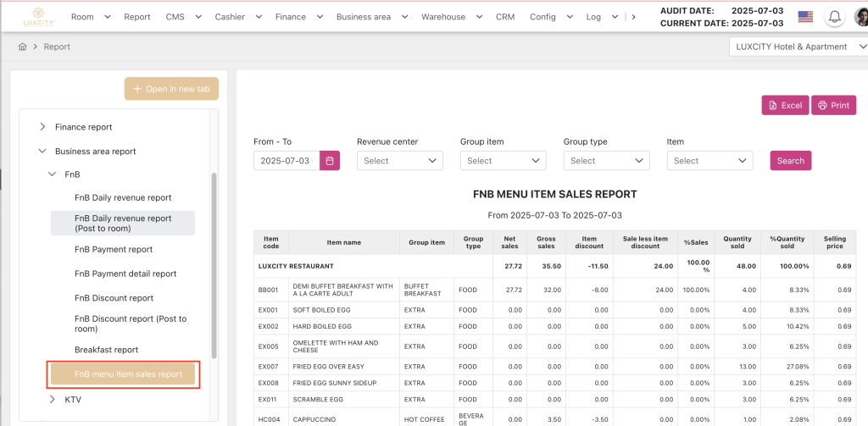Click the calendar icon beside date field
The image size is (868, 426).
pyautogui.click(x=330, y=161)
